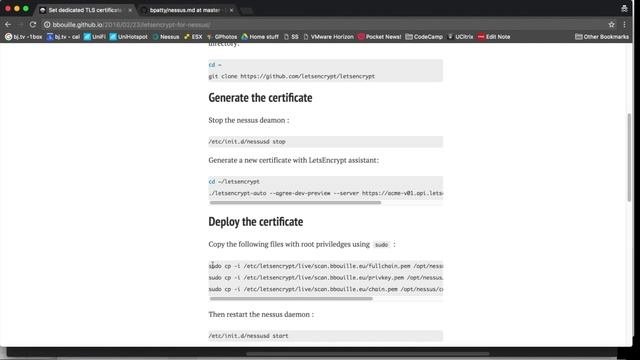Close the Set dedicated TLS certificate tab
This screenshot has width=640, height=360.
click(x=130, y=10)
